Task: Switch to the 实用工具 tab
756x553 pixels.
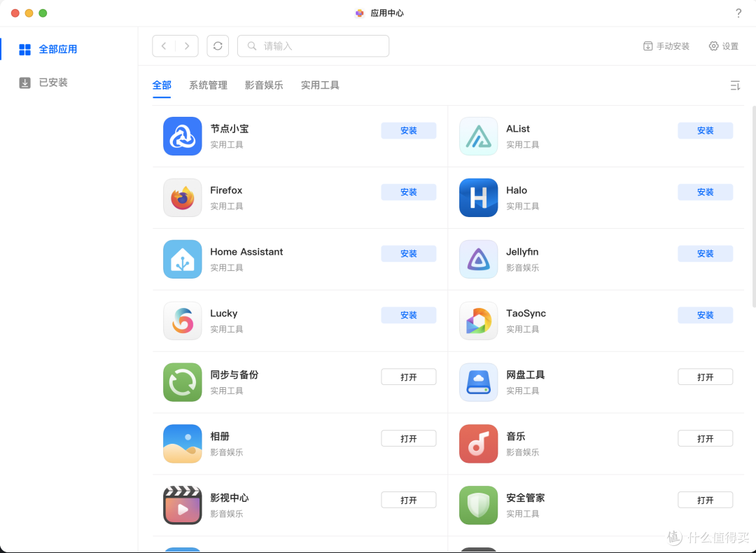Action: (320, 85)
